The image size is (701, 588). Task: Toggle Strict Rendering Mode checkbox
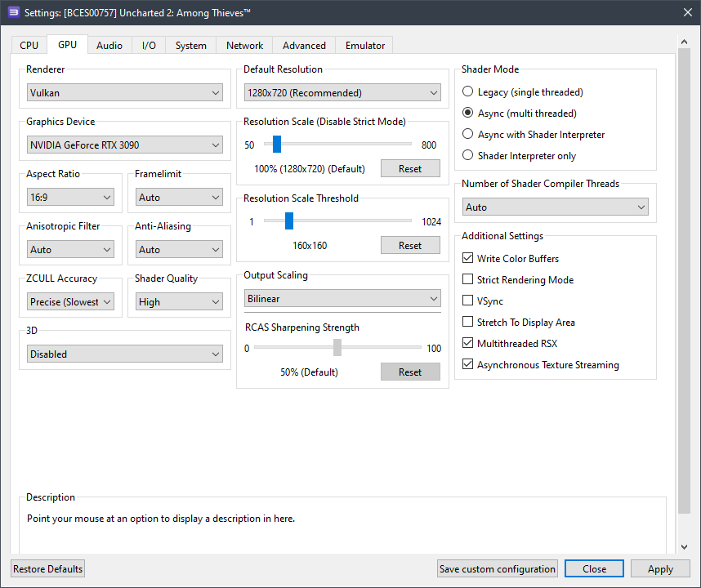tap(468, 280)
